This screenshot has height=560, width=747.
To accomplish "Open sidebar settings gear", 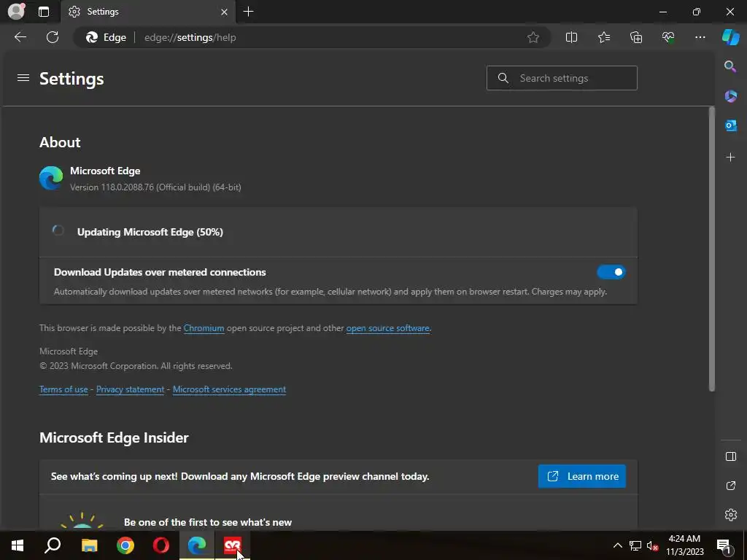I will point(730,515).
